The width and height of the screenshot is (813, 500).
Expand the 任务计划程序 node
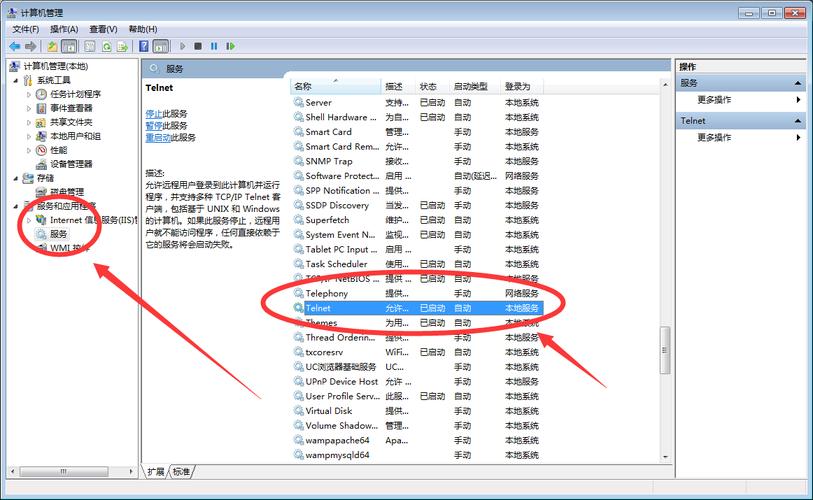pyautogui.click(x=29, y=94)
